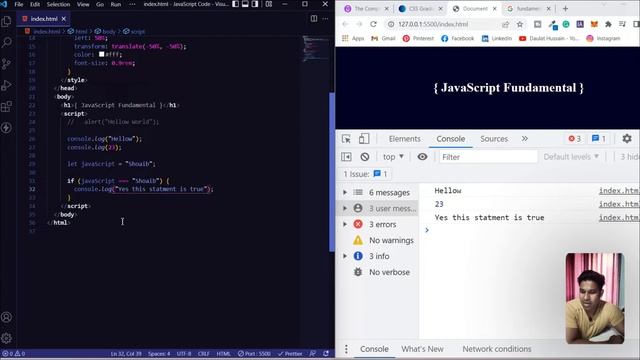
Task: Open Run and Debug view icon
Action: click(x=7, y=85)
